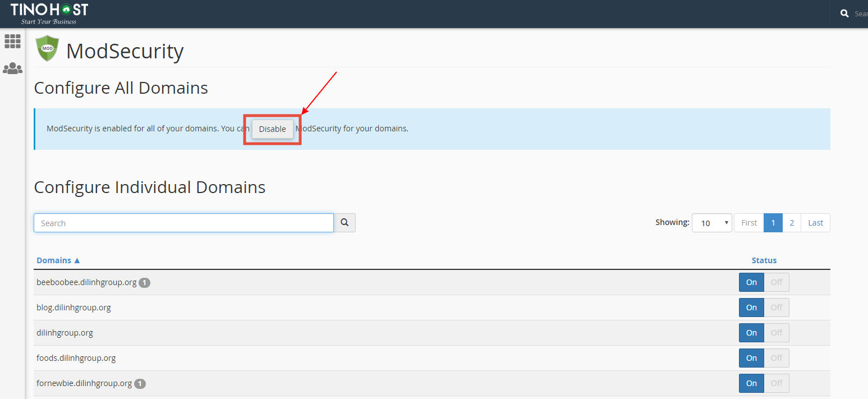Click the ModSecurity page title
The image size is (868, 399).
[125, 51]
